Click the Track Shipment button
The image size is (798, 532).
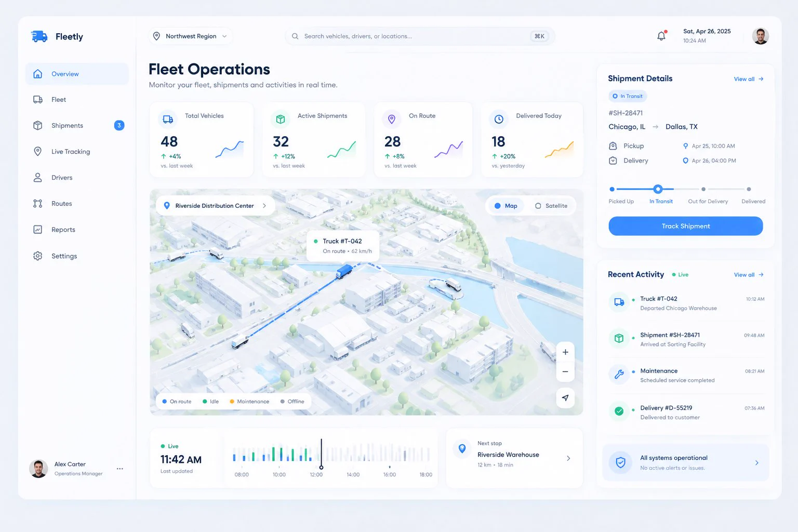pyautogui.click(x=686, y=226)
